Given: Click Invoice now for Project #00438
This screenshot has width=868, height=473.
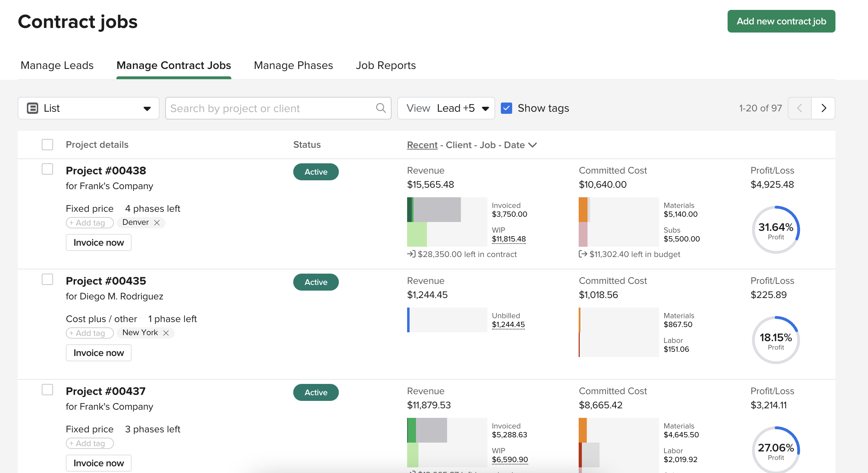Looking at the screenshot, I should 99,243.
